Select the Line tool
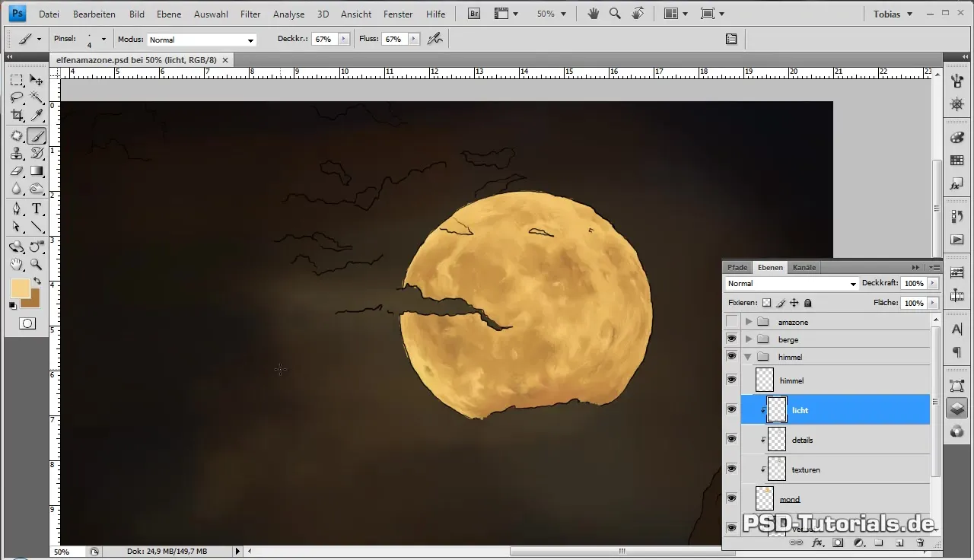This screenshot has height=560, width=974. [36, 227]
